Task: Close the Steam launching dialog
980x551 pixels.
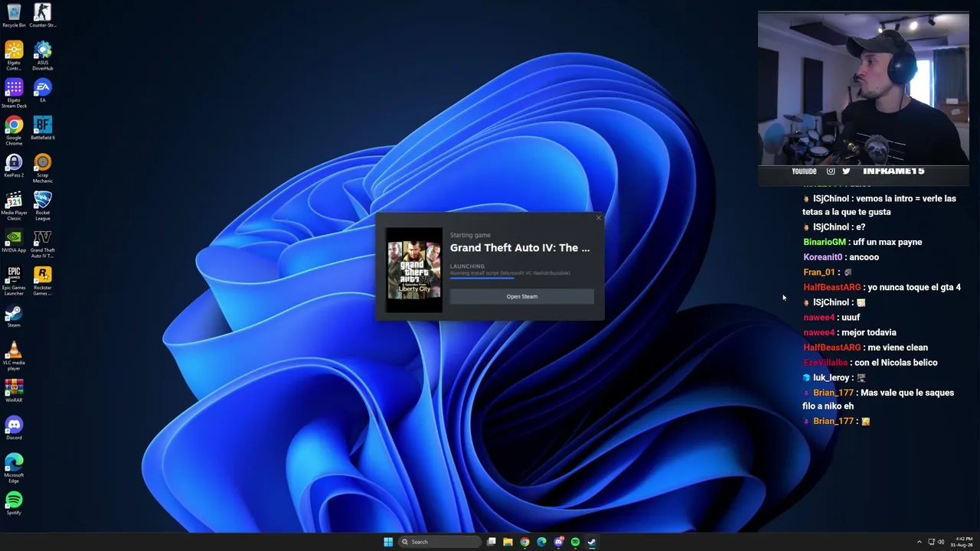Action: [x=598, y=218]
